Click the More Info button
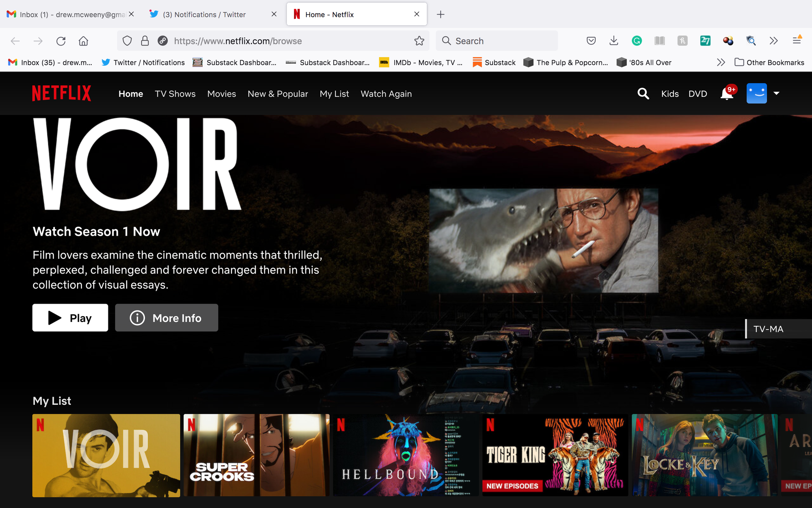Screen dimensions: 812x508 point(166,318)
